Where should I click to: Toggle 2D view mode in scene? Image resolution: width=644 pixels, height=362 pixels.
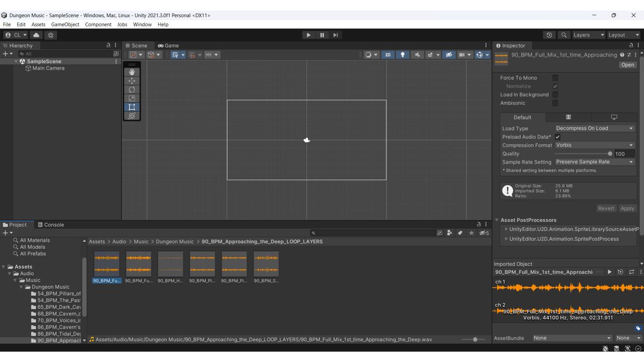pos(387,55)
